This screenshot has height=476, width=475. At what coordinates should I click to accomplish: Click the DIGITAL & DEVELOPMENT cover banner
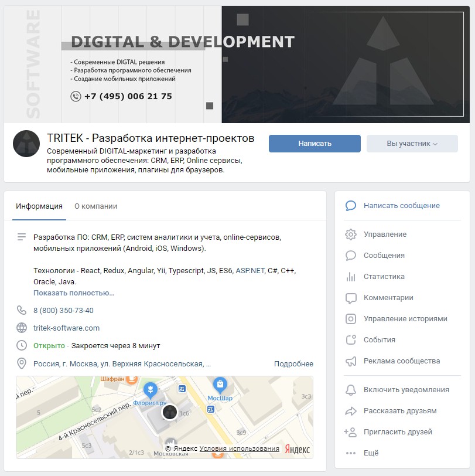tap(237, 64)
